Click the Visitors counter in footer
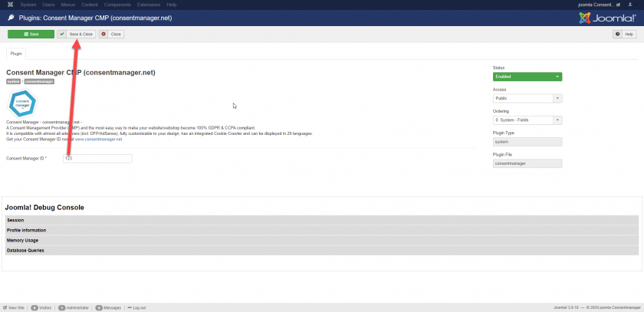This screenshot has height=312, width=644. point(41,307)
